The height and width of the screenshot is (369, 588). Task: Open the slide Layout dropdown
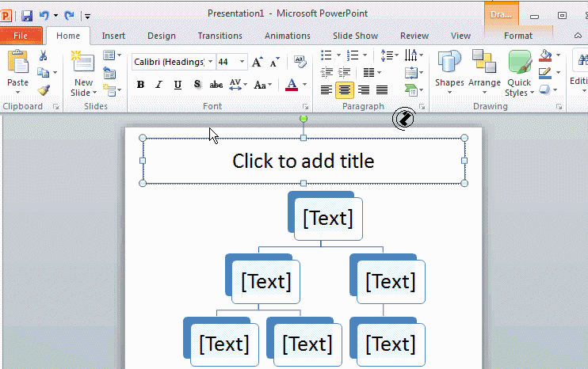coord(112,55)
